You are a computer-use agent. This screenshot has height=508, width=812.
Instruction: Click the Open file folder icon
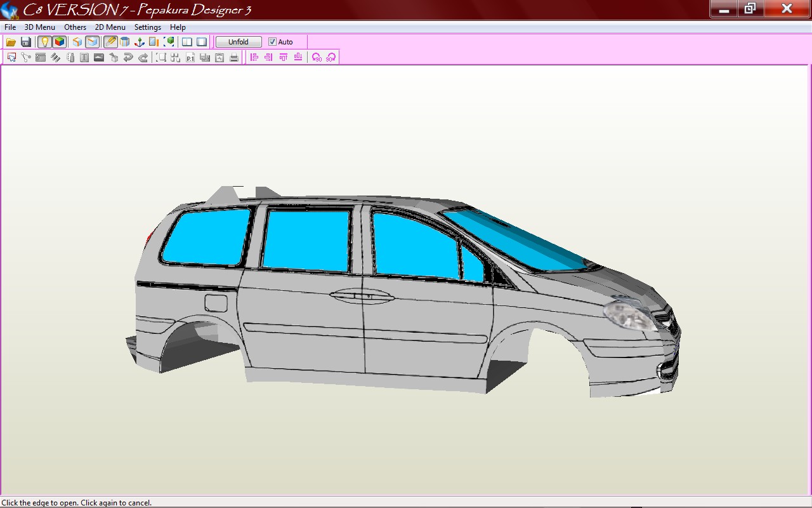[11, 42]
